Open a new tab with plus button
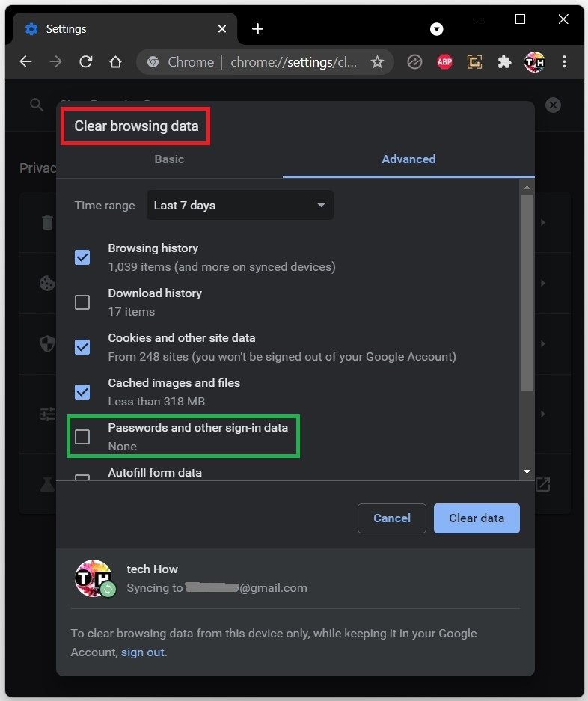Screen dimensions: 588x701 point(257,29)
